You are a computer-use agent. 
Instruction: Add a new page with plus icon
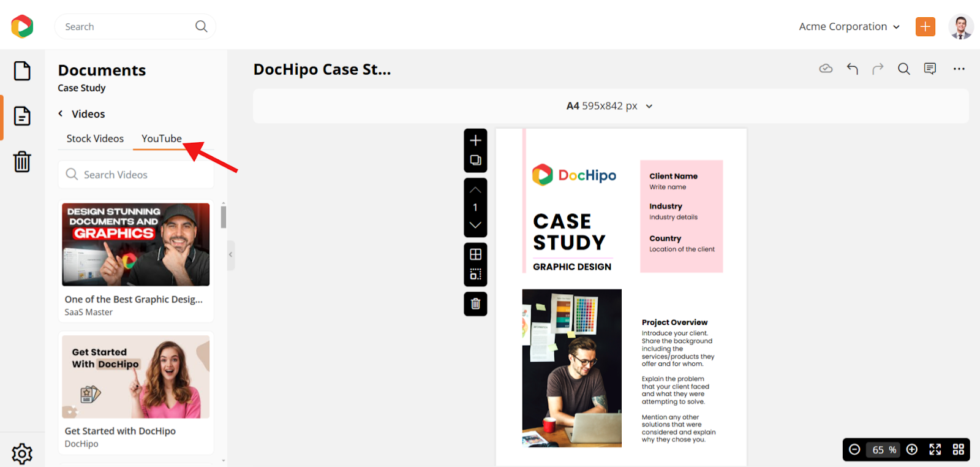475,140
